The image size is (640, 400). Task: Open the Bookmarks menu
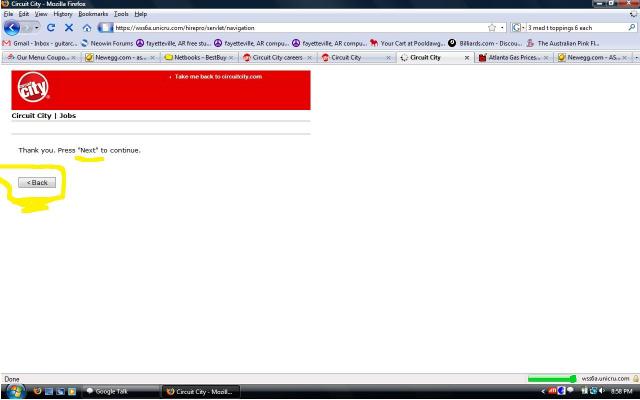(93, 14)
